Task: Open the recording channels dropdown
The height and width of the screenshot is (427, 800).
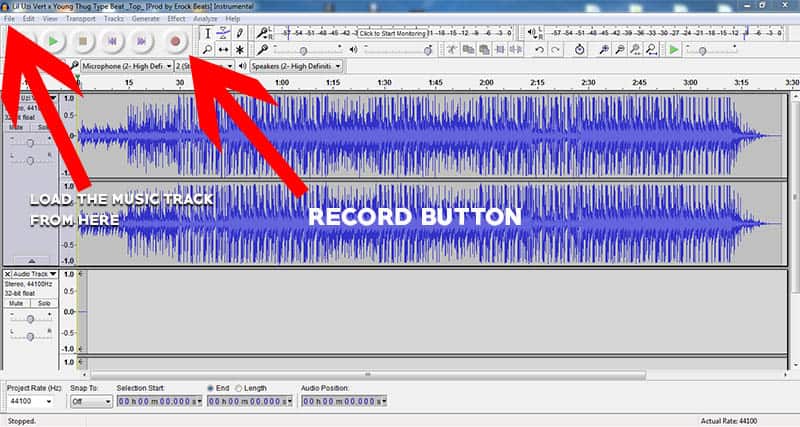Action: coord(204,66)
